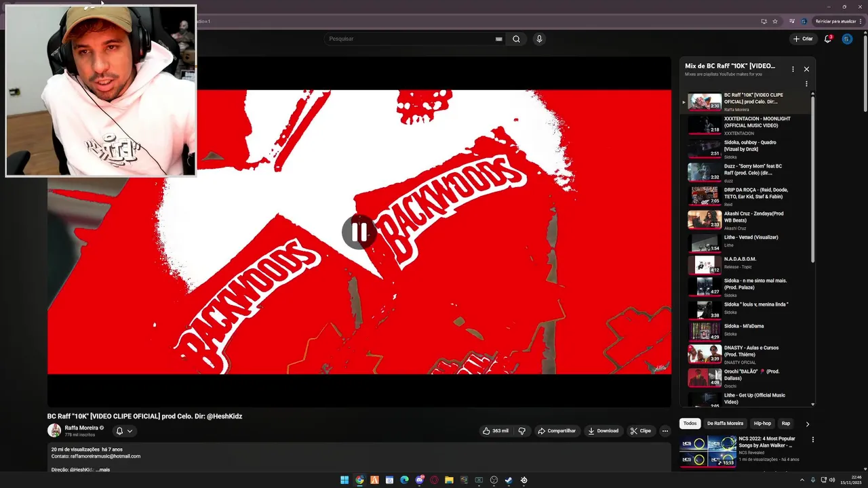Viewport: 868px width, 488px height.
Task: Open @HeshKidz link in video title
Action: [x=224, y=416]
